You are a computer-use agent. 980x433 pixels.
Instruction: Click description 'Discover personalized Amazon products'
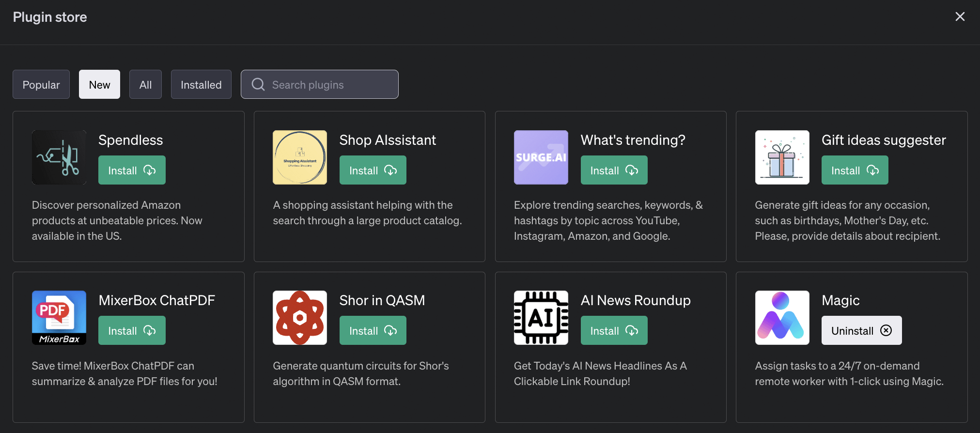117,220
